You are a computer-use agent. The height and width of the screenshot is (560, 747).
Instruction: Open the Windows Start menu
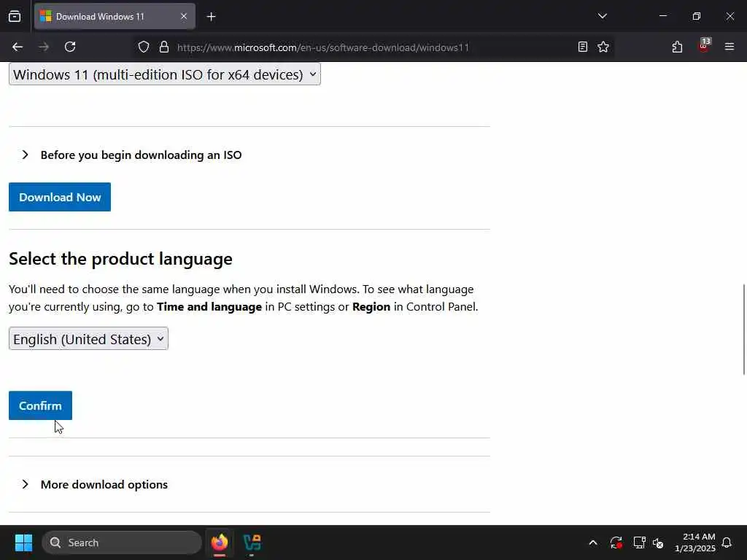(23, 542)
